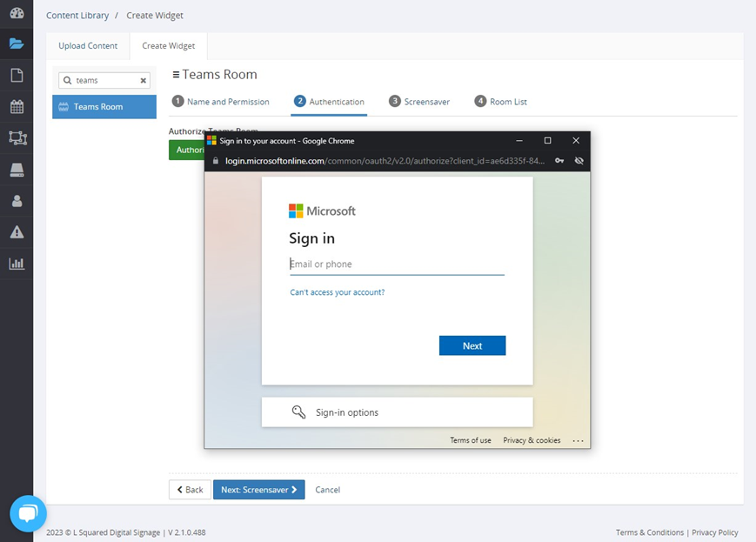
Task: Click the Back button
Action: coord(190,490)
